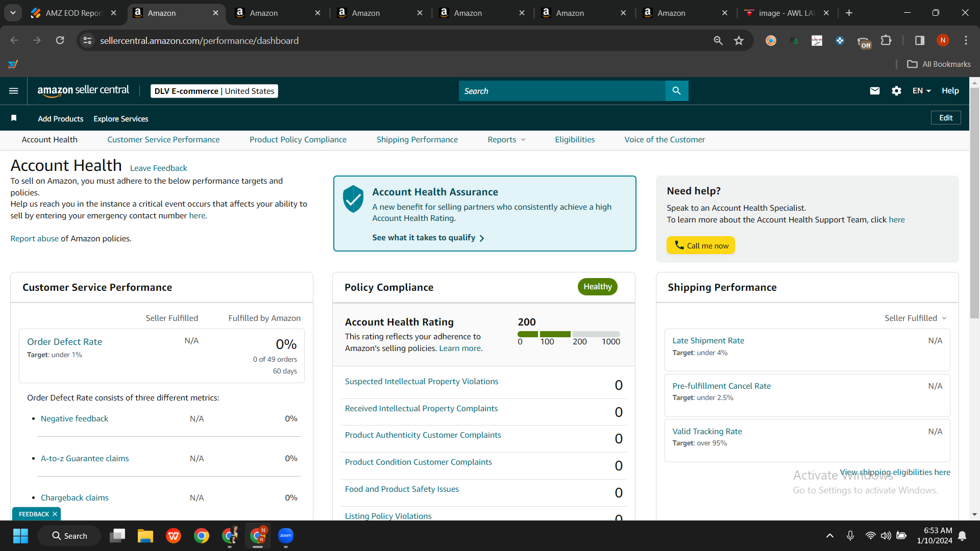
Task: Click the FEEDBACK button
Action: click(x=34, y=514)
